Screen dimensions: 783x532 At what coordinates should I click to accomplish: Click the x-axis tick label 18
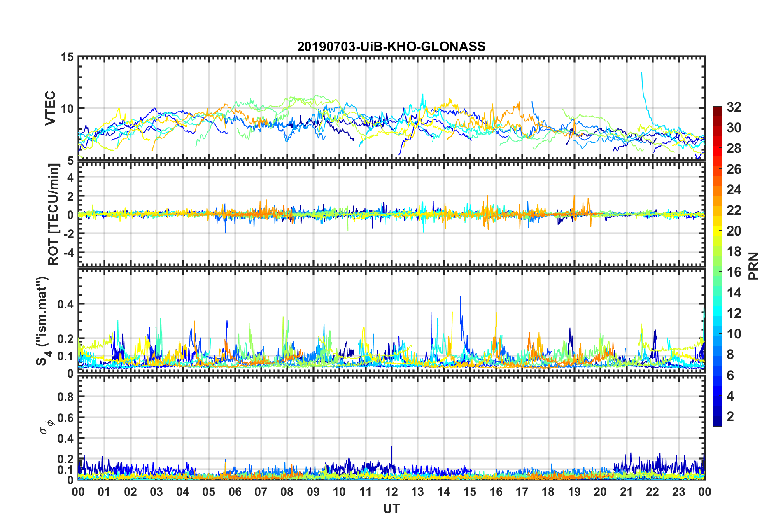[x=548, y=492]
